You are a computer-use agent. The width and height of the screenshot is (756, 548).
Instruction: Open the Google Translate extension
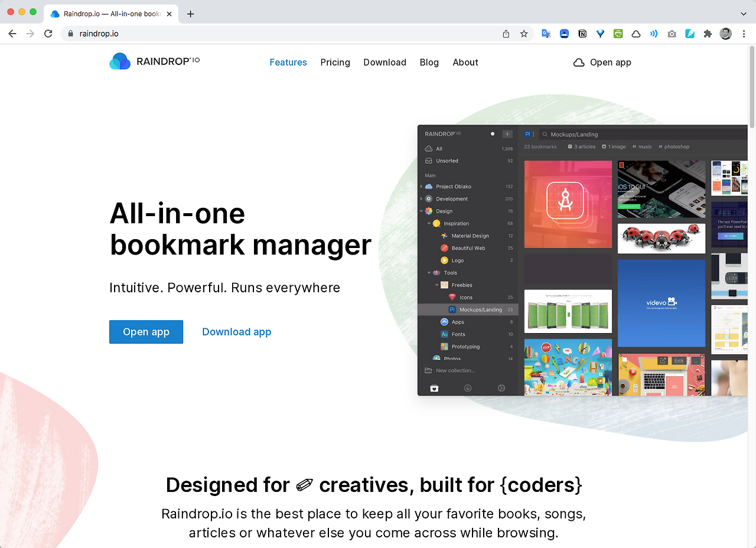pos(546,34)
